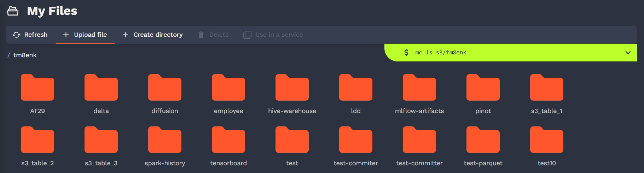Screen dimensions: 644x173
Task: Open the AT29 folder
Action: click(x=37, y=88)
